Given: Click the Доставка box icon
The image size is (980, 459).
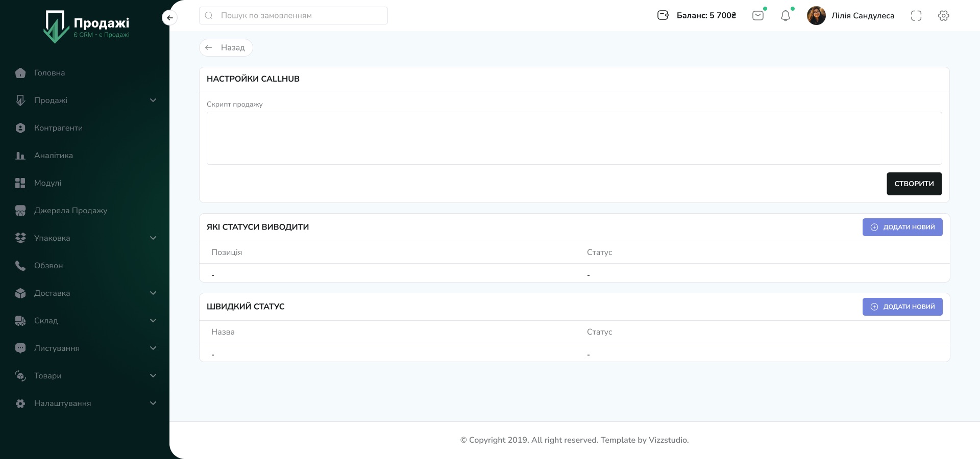Looking at the screenshot, I should [x=20, y=293].
